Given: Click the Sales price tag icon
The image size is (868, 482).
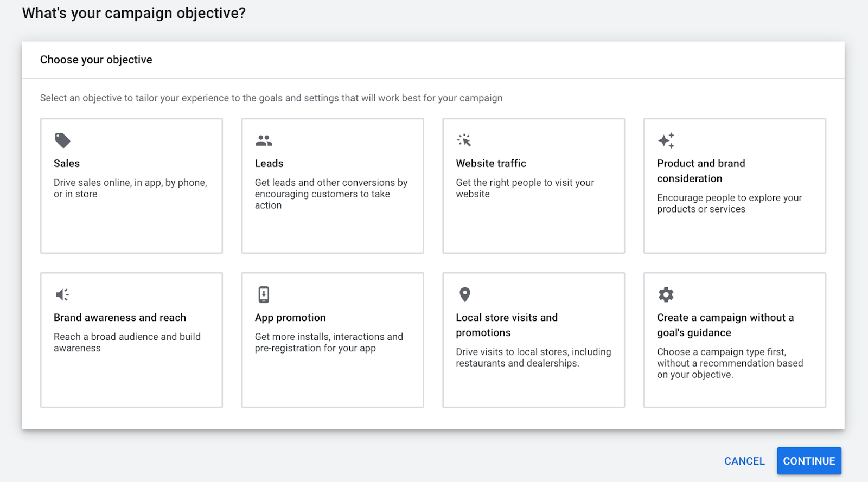Looking at the screenshot, I should pyautogui.click(x=62, y=140).
